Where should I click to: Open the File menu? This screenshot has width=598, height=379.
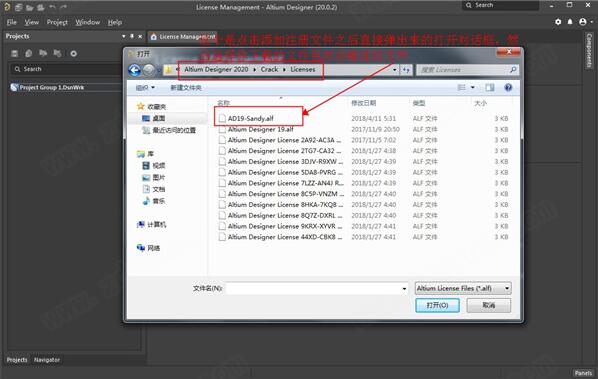tap(11, 22)
